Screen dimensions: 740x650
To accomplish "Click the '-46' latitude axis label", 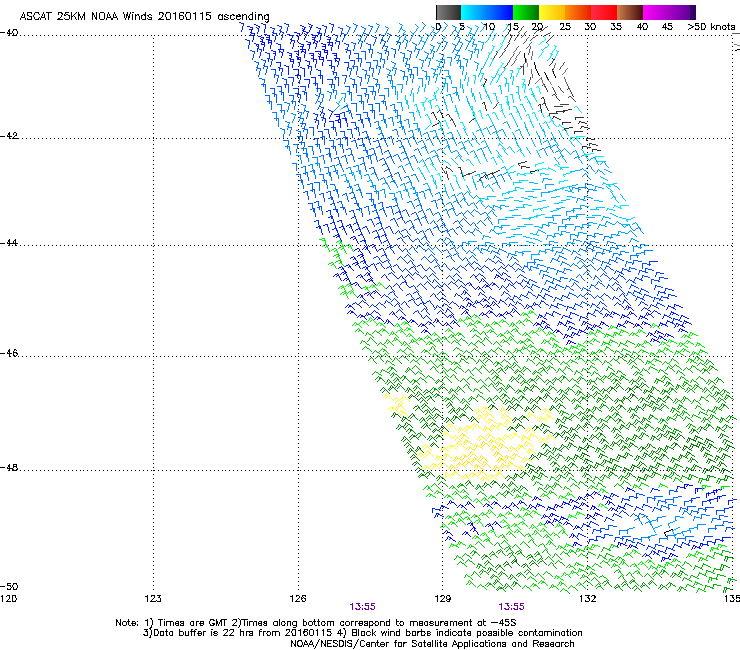I will click(9, 354).
